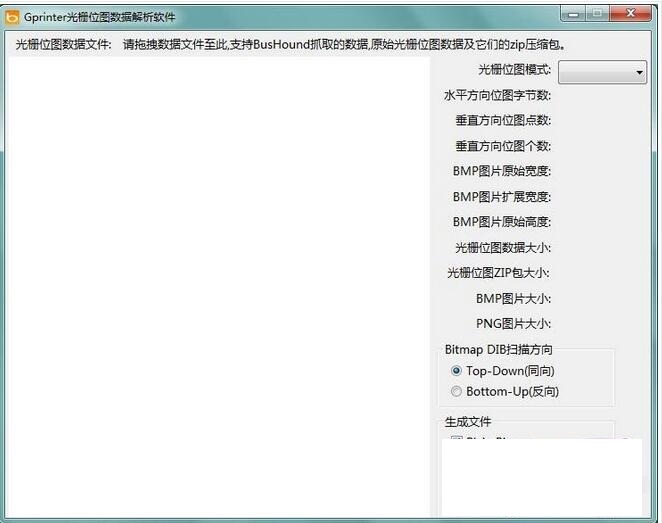The image size is (662, 523).
Task: Click the 水平方向位图字节数 field label
Action: (497, 96)
